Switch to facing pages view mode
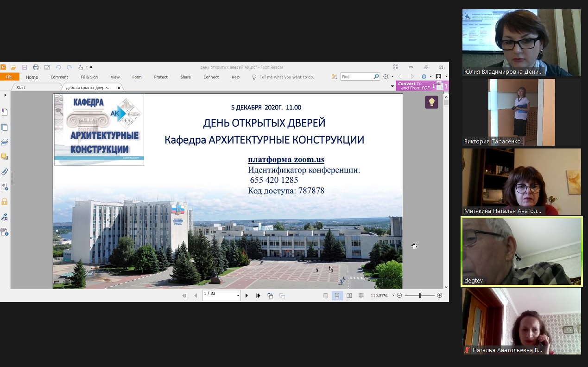The image size is (588, 367). (349, 296)
